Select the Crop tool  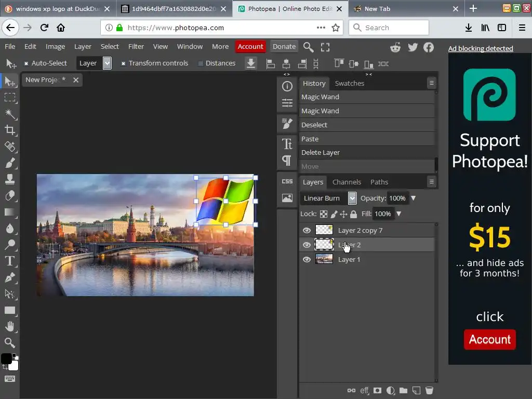(10, 130)
